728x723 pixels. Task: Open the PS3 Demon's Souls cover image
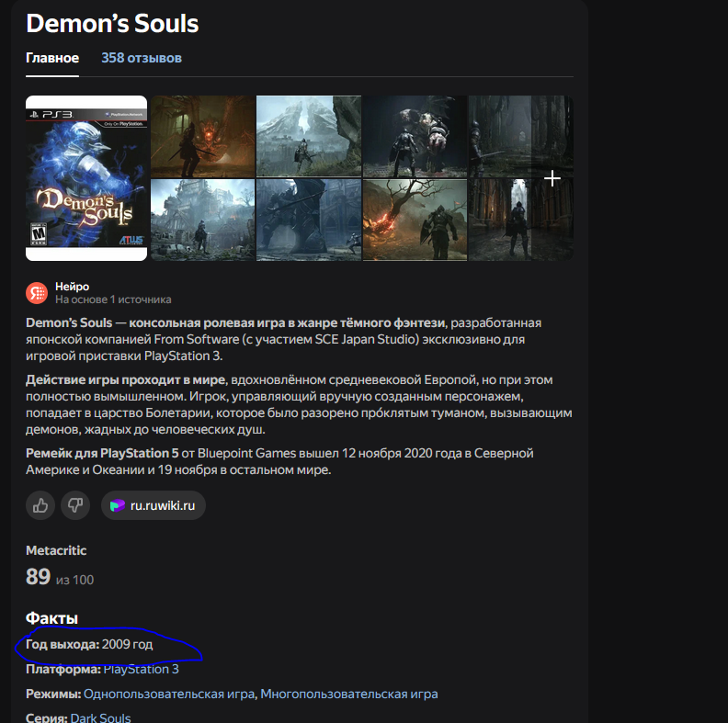[86, 178]
